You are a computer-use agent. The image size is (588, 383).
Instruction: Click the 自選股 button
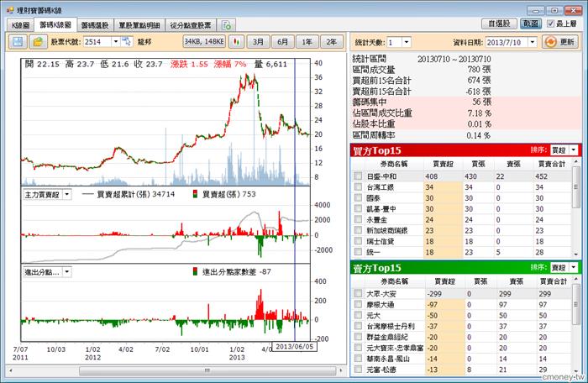click(x=499, y=24)
